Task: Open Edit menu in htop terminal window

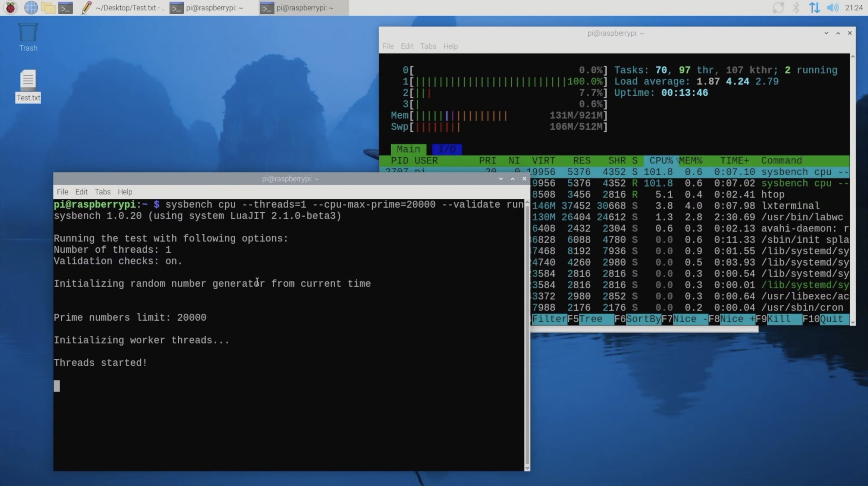Action: [x=407, y=46]
